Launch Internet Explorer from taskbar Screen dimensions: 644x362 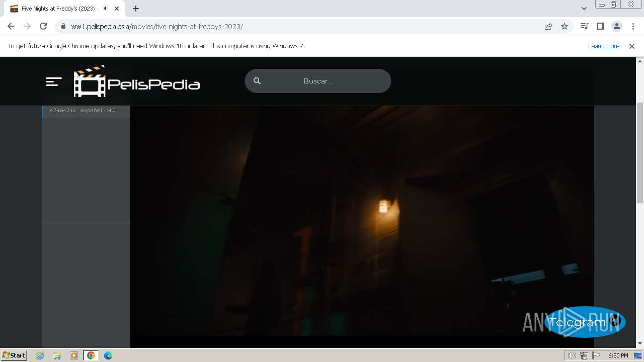coord(40,355)
